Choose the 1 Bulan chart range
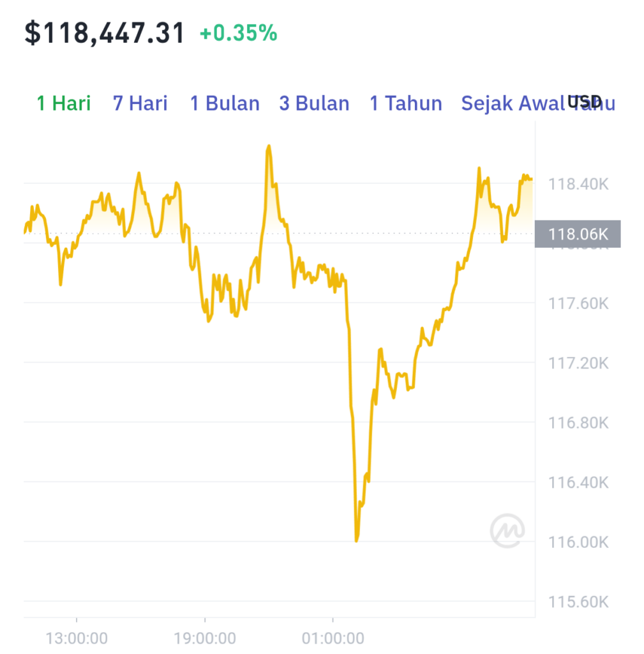644x654 pixels. point(225,103)
